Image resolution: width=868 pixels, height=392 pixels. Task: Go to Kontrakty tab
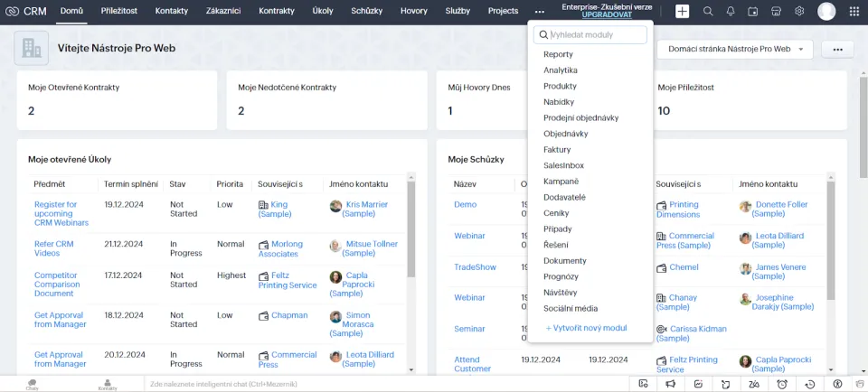(x=277, y=11)
